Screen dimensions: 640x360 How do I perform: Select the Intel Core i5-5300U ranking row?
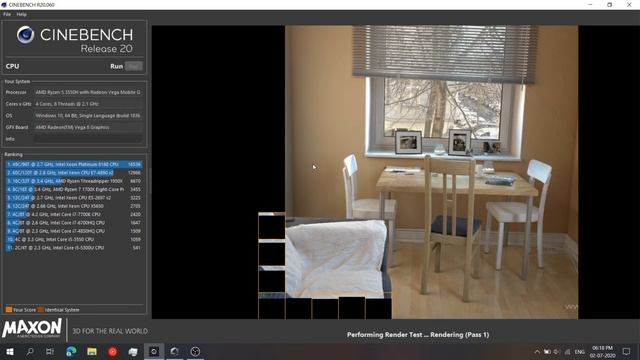click(74, 248)
